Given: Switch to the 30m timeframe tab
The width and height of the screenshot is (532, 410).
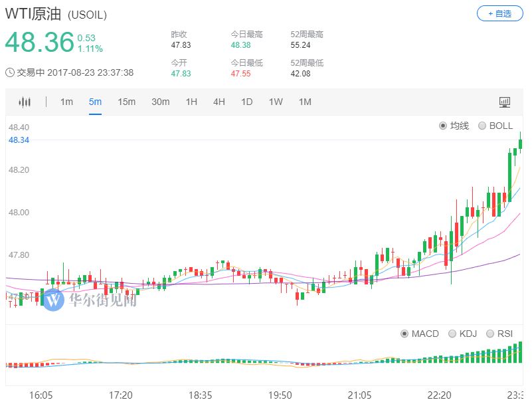Looking at the screenshot, I should (161, 102).
